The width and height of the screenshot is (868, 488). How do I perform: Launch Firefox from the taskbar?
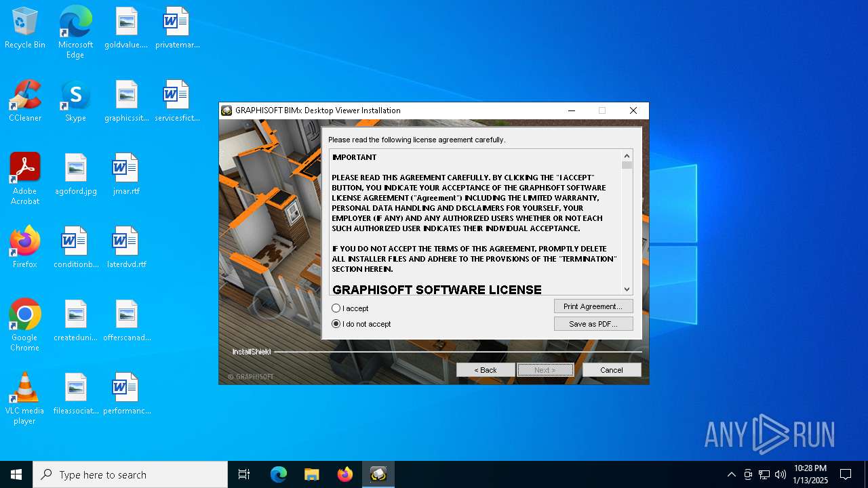click(345, 474)
